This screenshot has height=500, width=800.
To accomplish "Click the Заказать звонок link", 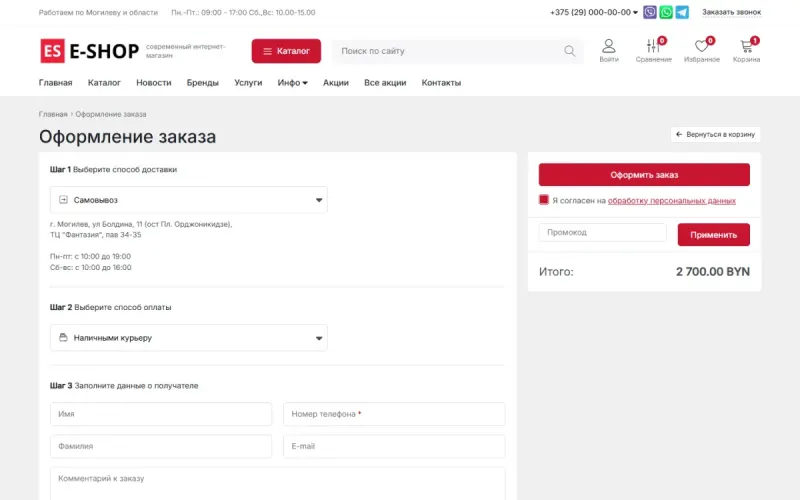I will pos(731,12).
